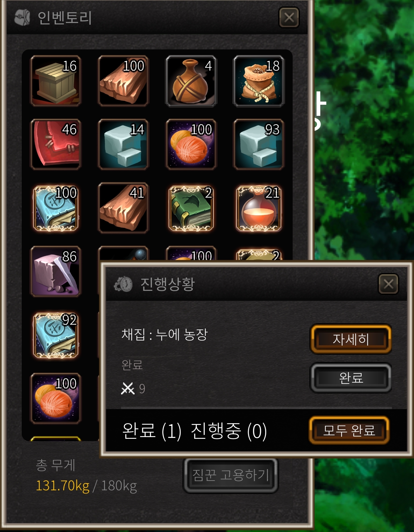Select the white stone blocks with 93

click(259, 144)
